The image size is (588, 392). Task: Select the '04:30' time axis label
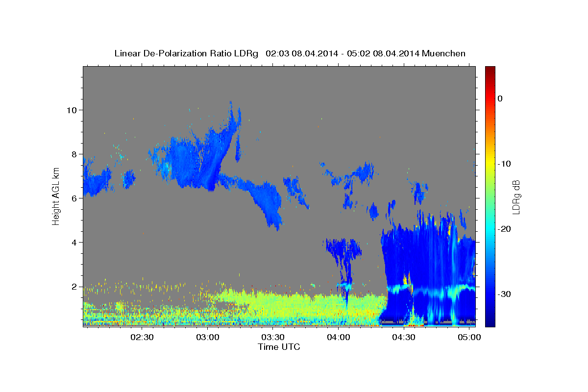point(404,337)
